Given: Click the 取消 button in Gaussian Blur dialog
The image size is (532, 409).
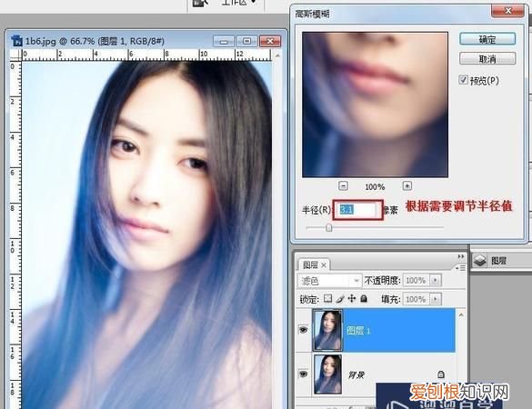Looking at the screenshot, I should (x=487, y=59).
